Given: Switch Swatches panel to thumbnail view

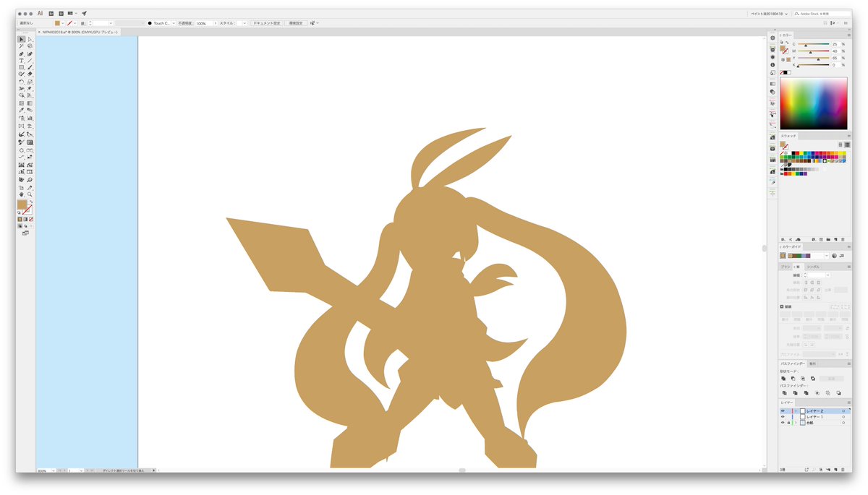Looking at the screenshot, I should (847, 145).
